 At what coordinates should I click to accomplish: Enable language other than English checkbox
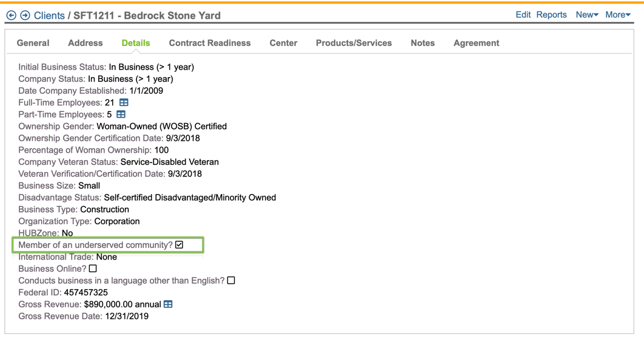point(231,281)
